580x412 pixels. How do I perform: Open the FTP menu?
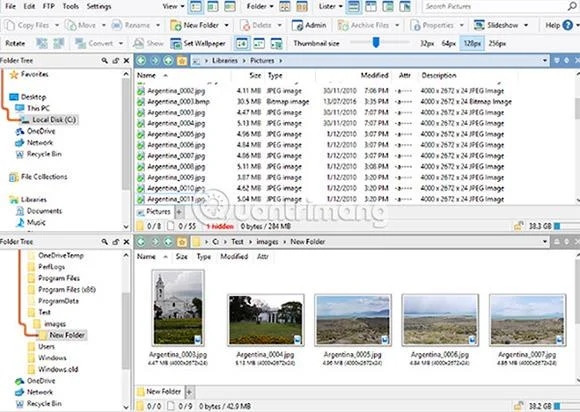tap(48, 6)
